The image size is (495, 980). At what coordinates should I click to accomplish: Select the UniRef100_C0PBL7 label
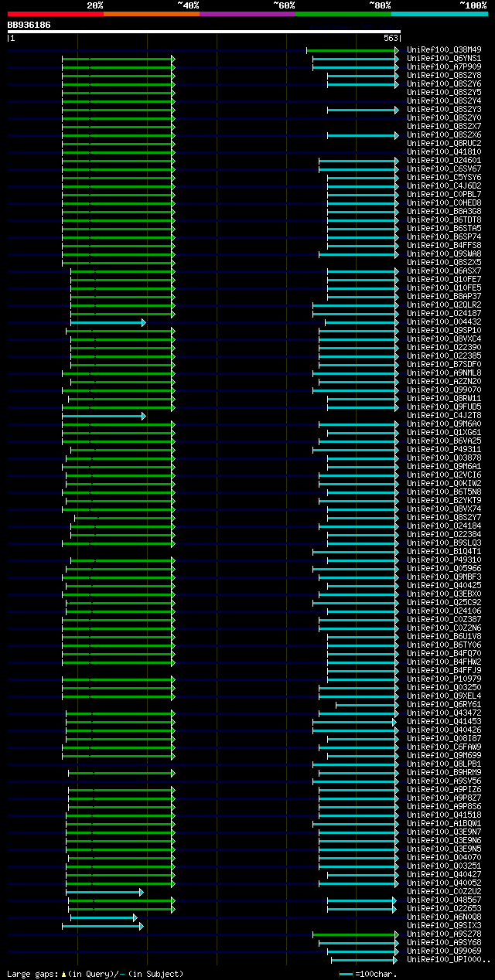point(445,195)
